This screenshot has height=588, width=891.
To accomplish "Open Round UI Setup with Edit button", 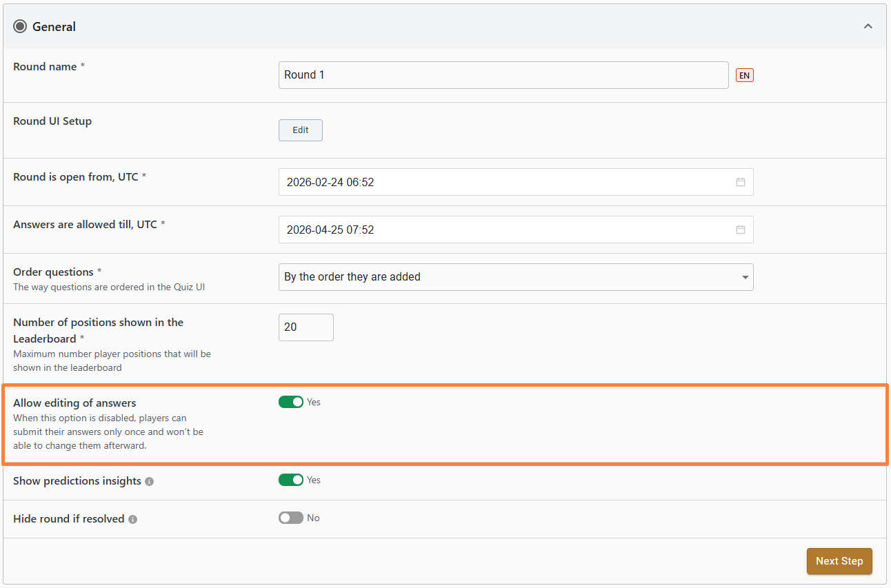I will 300,130.
